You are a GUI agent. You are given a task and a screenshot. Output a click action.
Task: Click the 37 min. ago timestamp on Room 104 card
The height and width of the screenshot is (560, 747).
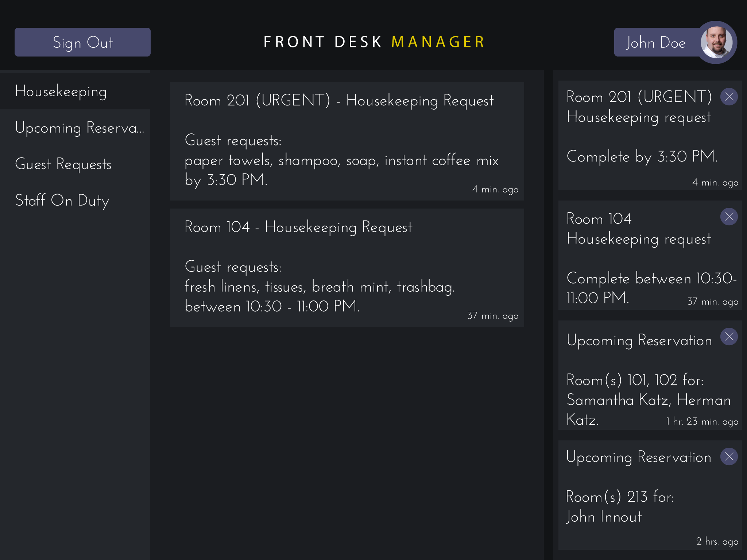493,316
